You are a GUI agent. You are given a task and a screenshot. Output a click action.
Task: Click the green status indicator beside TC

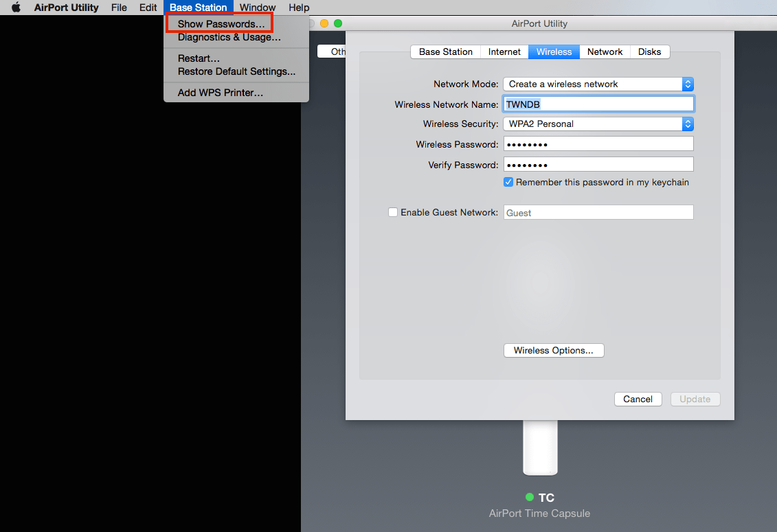click(x=530, y=497)
